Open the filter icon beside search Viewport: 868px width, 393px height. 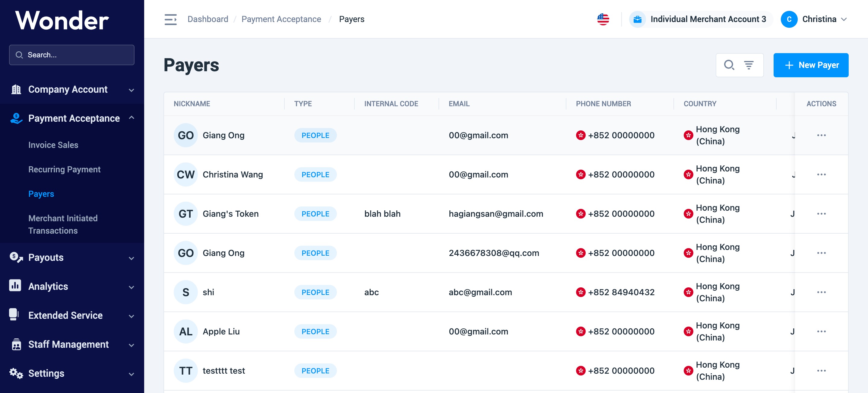coord(749,65)
